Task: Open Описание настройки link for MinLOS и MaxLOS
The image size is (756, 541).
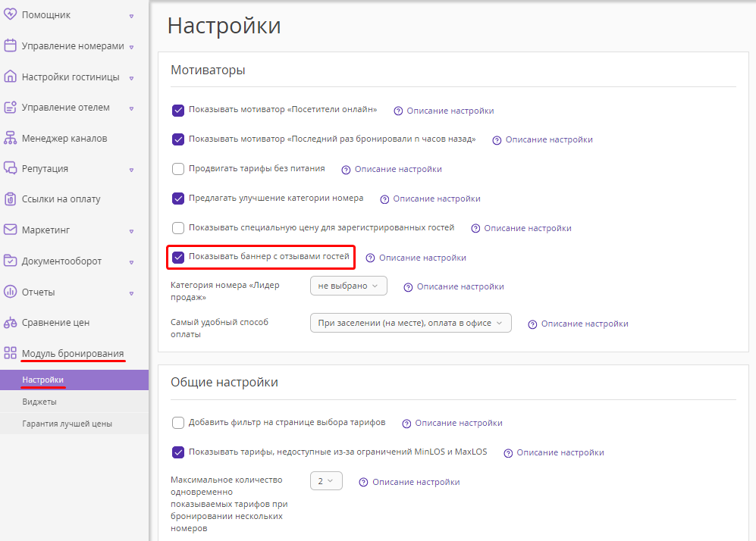Action: pyautogui.click(x=560, y=452)
